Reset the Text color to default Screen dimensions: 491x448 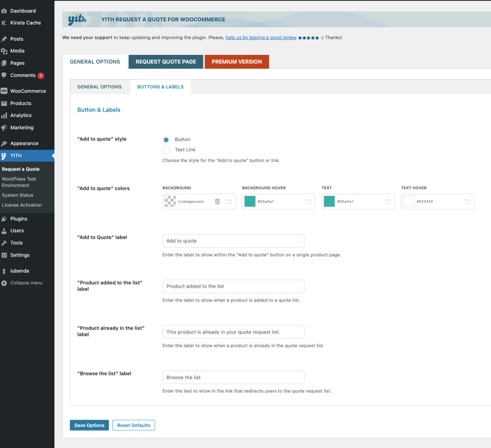(x=388, y=201)
